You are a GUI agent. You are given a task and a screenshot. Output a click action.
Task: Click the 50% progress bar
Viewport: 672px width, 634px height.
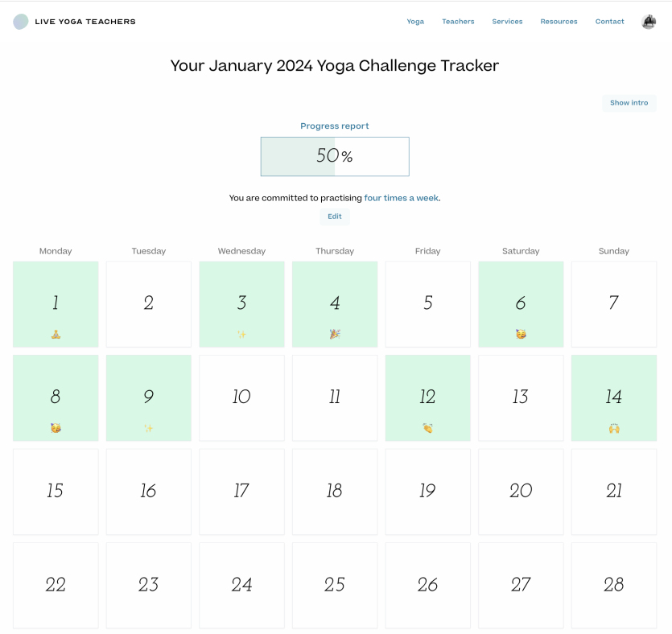[335, 156]
